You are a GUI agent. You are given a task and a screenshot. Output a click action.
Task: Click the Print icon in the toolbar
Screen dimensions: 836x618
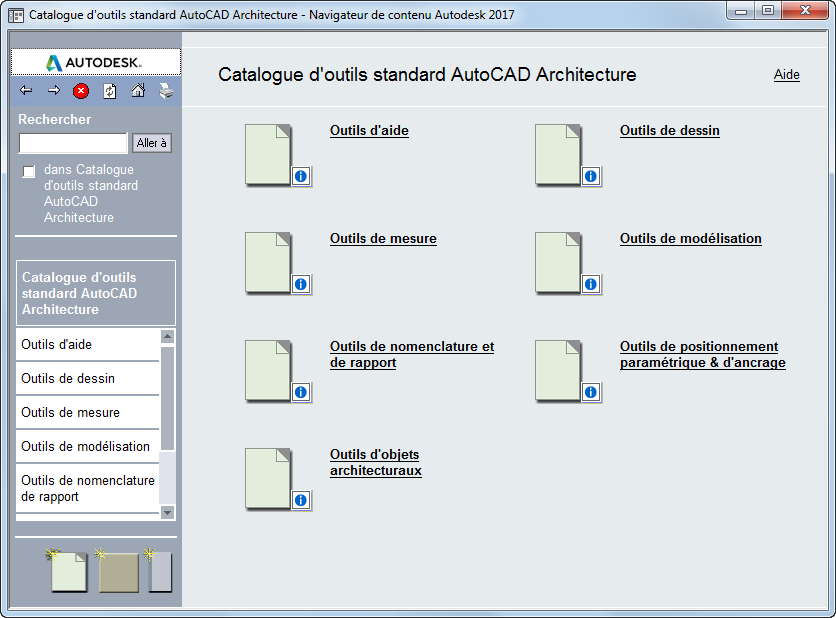point(166,91)
